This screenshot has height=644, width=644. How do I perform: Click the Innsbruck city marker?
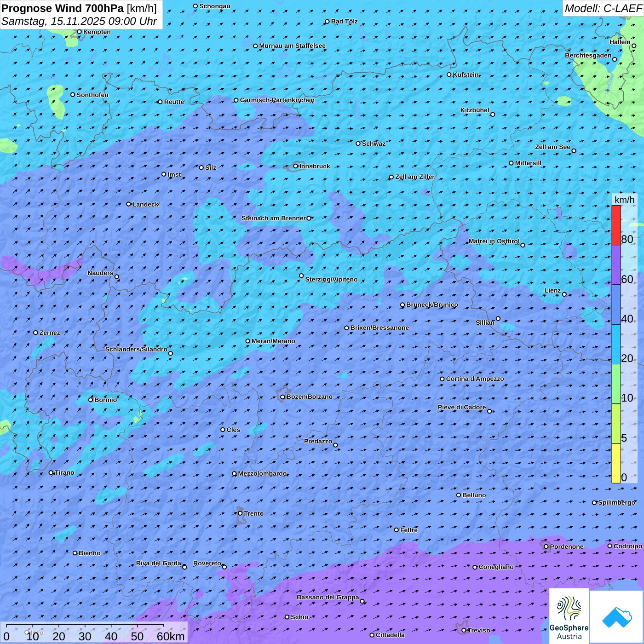tap(296, 166)
